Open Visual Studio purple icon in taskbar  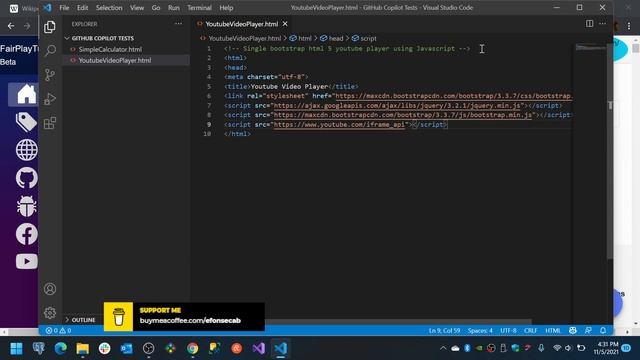click(x=258, y=349)
